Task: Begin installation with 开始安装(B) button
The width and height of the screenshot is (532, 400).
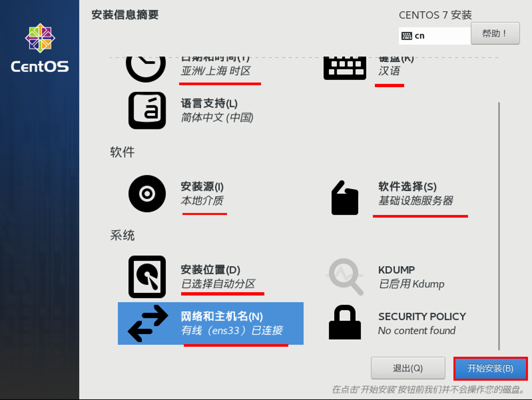Action: [491, 368]
